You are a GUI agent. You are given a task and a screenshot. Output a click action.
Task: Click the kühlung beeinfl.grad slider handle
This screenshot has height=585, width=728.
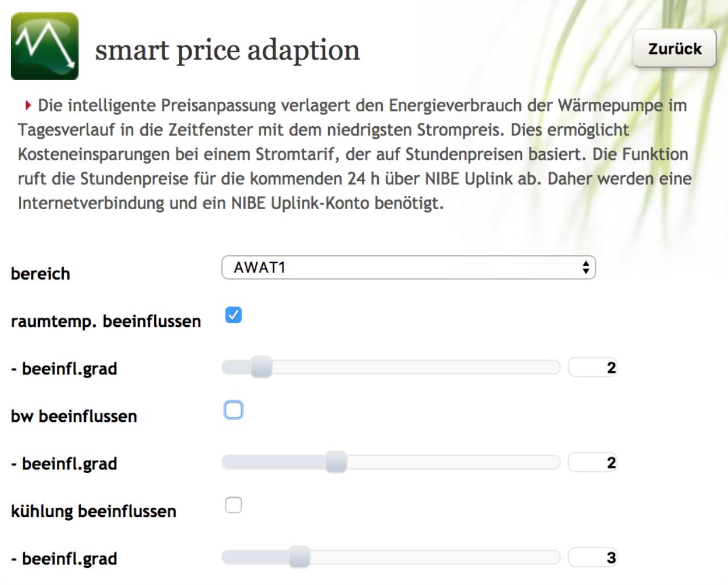(299, 557)
